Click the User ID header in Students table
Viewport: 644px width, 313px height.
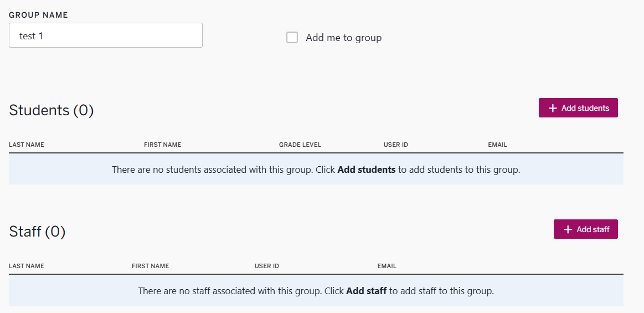coord(395,145)
